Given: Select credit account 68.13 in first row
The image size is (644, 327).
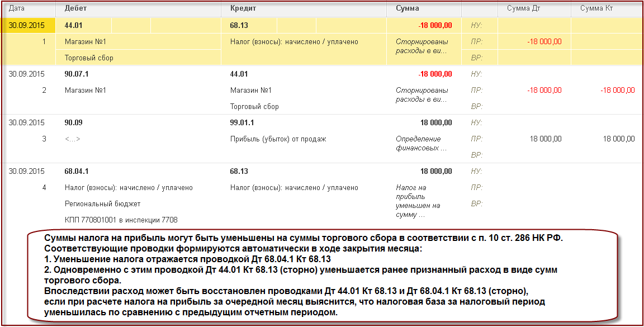Looking at the screenshot, I should 239,26.
